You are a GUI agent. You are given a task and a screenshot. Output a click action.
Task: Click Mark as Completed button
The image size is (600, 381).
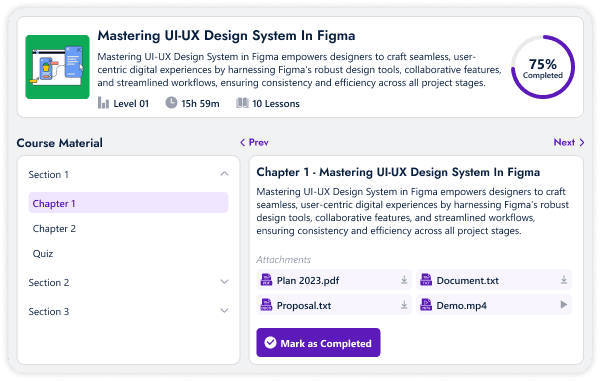318,343
